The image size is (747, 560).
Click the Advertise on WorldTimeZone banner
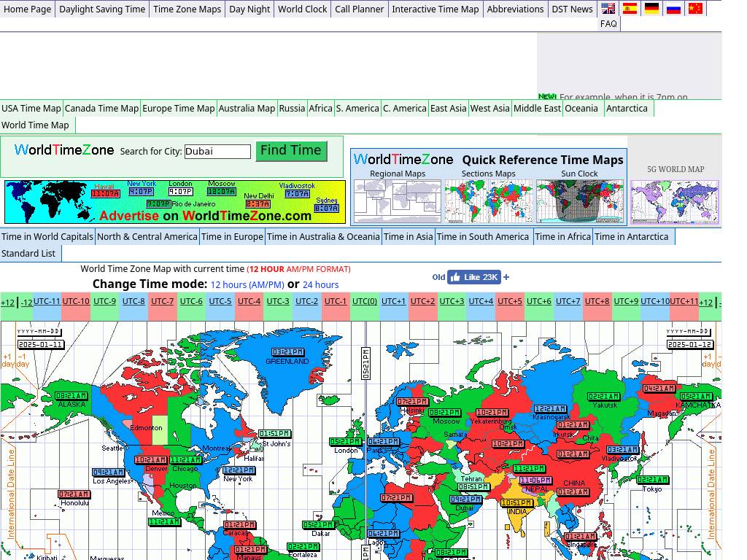coord(175,202)
